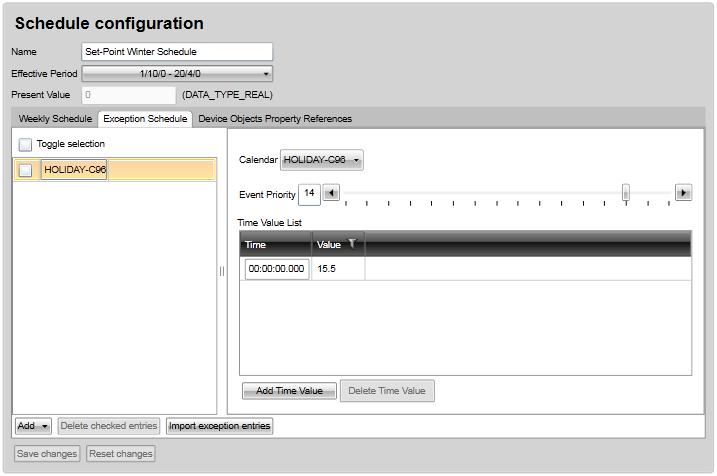
Task: Click Import exception entries button
Action: [220, 426]
